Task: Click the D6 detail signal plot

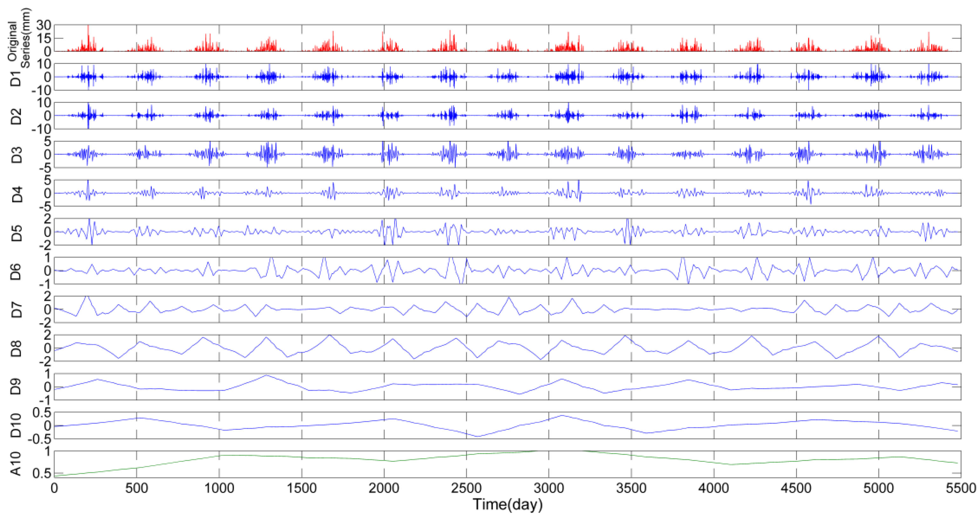Action: pos(507,270)
